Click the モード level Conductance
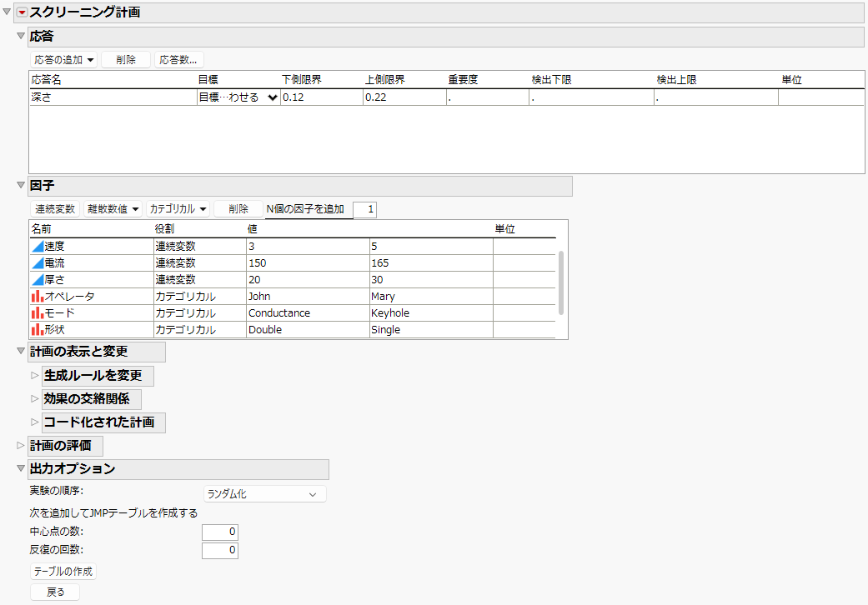 click(307, 313)
